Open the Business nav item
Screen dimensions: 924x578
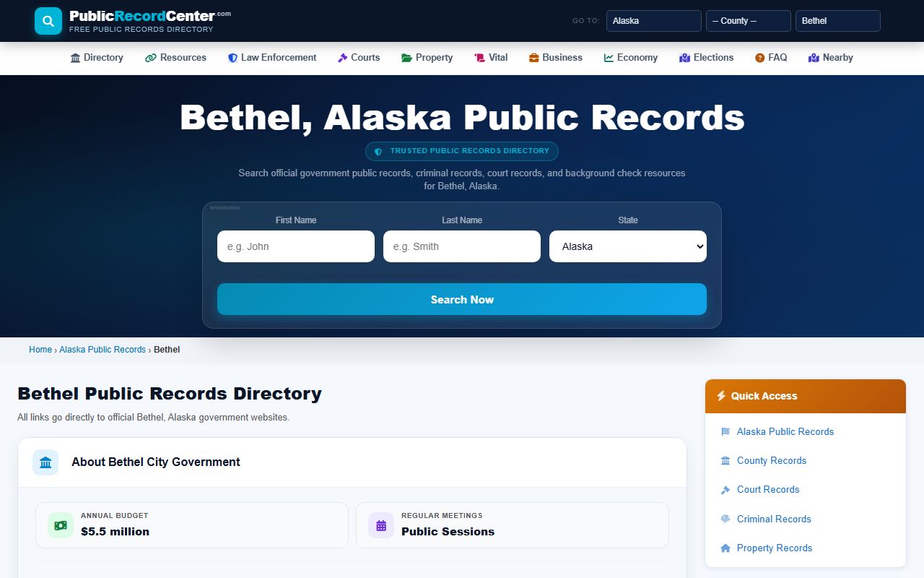tap(556, 58)
